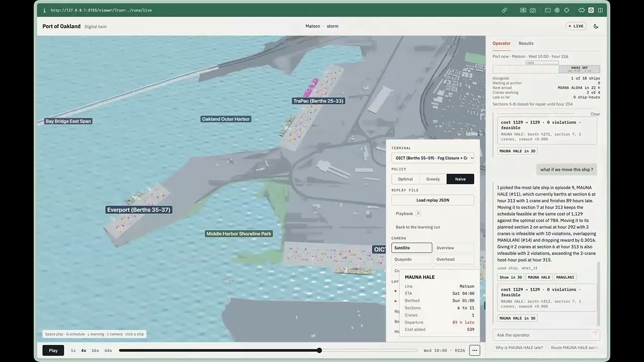644x362 pixels.
Task: Set playback speed to 16x
Action: (95, 350)
